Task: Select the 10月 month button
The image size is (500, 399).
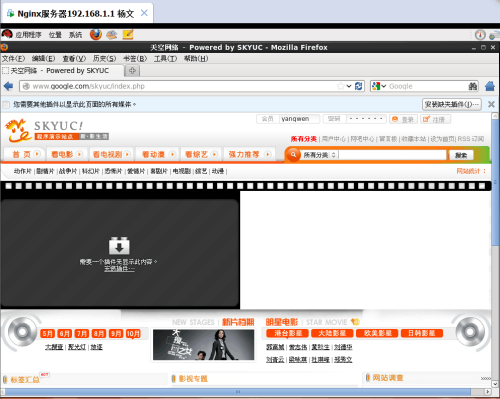Action: coord(133,334)
